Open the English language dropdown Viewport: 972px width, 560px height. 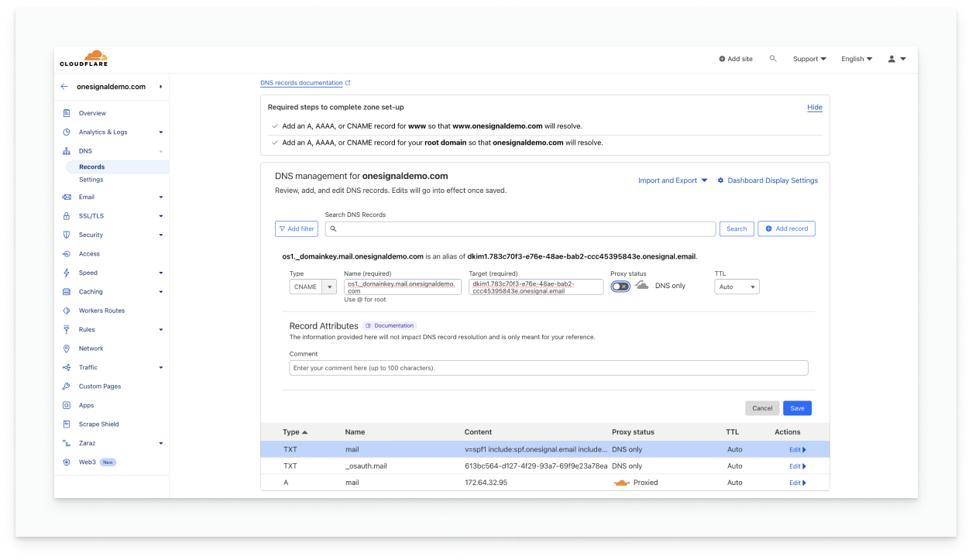[x=857, y=59]
